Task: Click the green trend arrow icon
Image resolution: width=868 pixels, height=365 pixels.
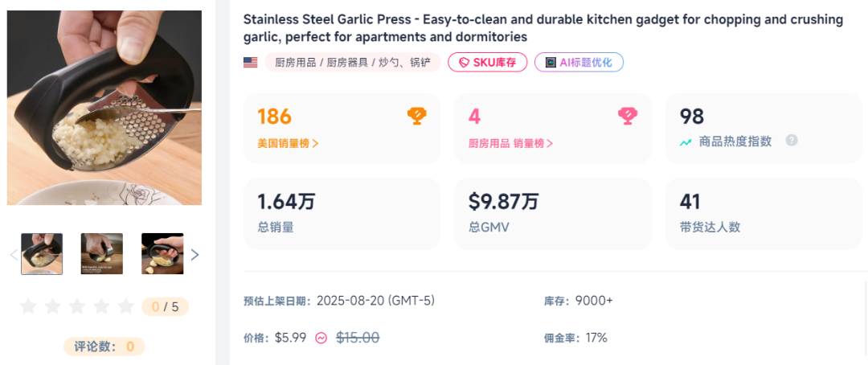Action: click(686, 142)
